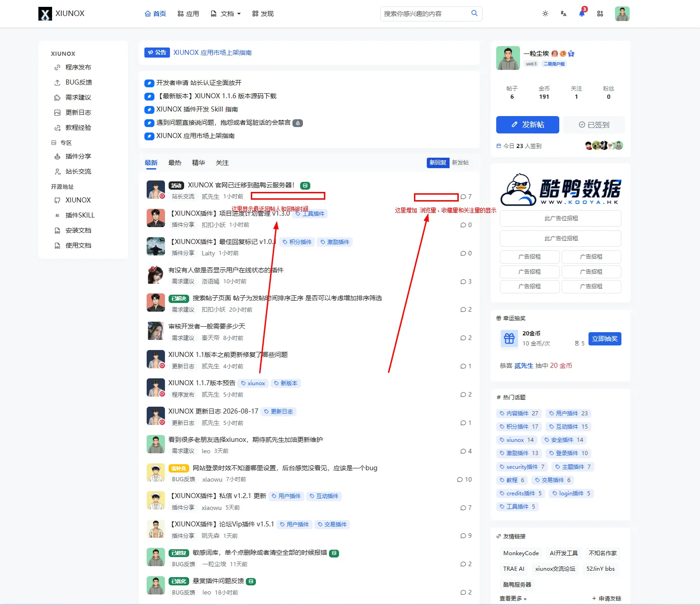Open 站长交流 in the sidebar
Viewport: 700px width, 605px height.
click(78, 171)
